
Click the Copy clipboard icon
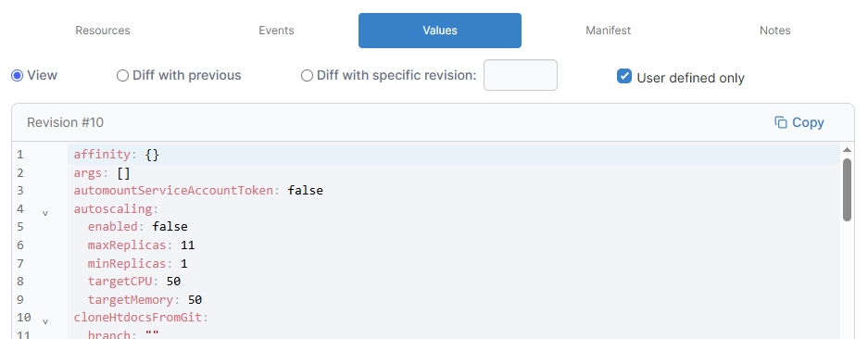[781, 122]
